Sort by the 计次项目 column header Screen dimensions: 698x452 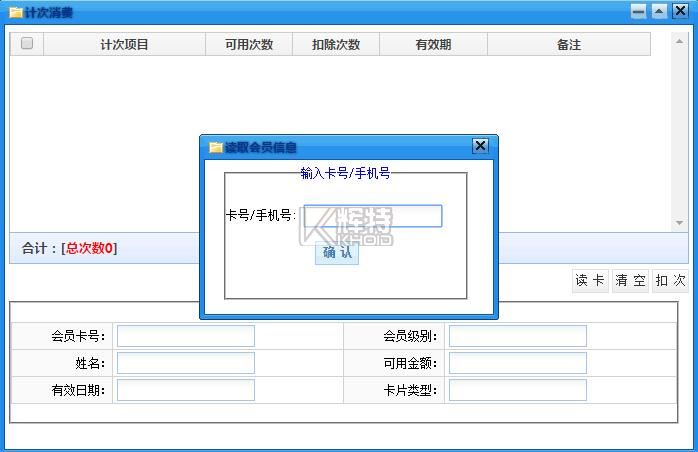click(124, 45)
